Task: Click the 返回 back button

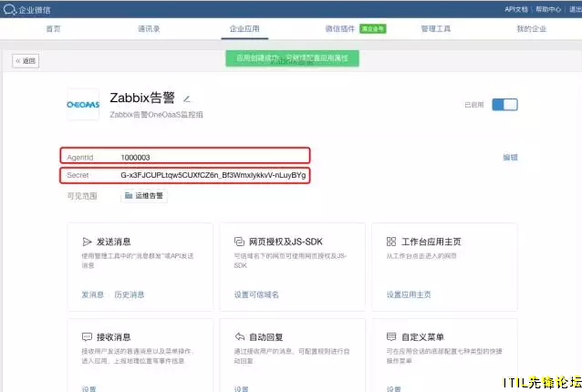Action: coord(26,61)
